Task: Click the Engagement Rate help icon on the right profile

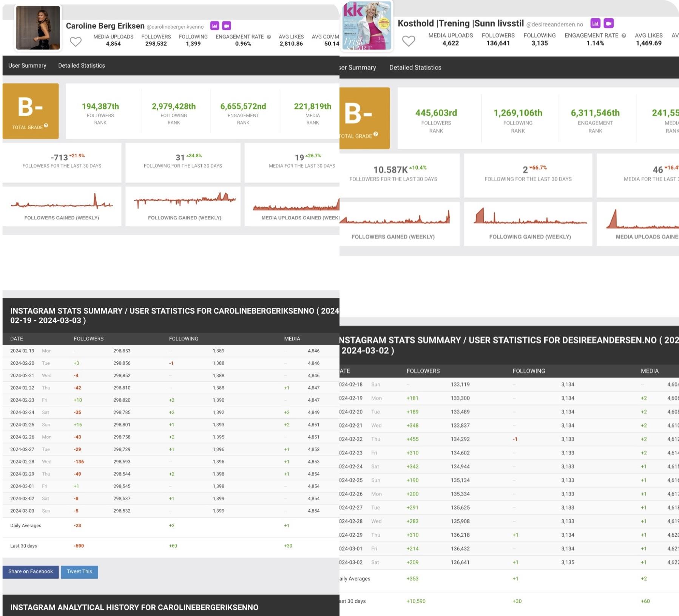Action: click(x=624, y=36)
